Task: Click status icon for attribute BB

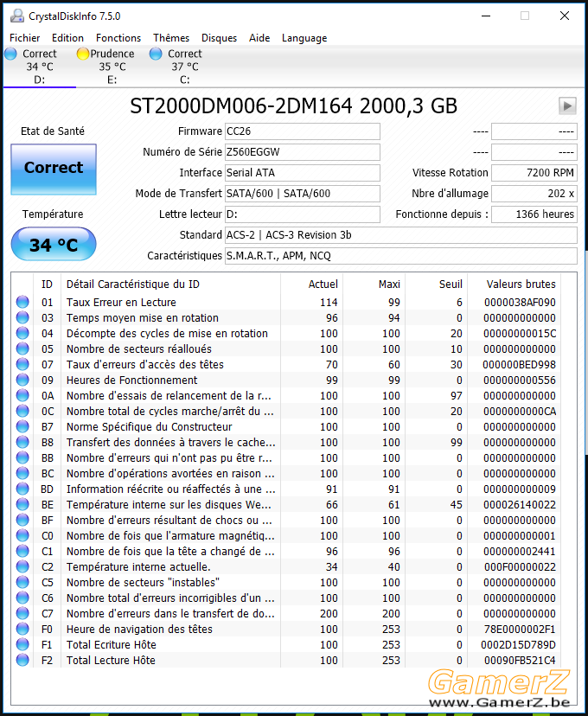Action: 22,457
